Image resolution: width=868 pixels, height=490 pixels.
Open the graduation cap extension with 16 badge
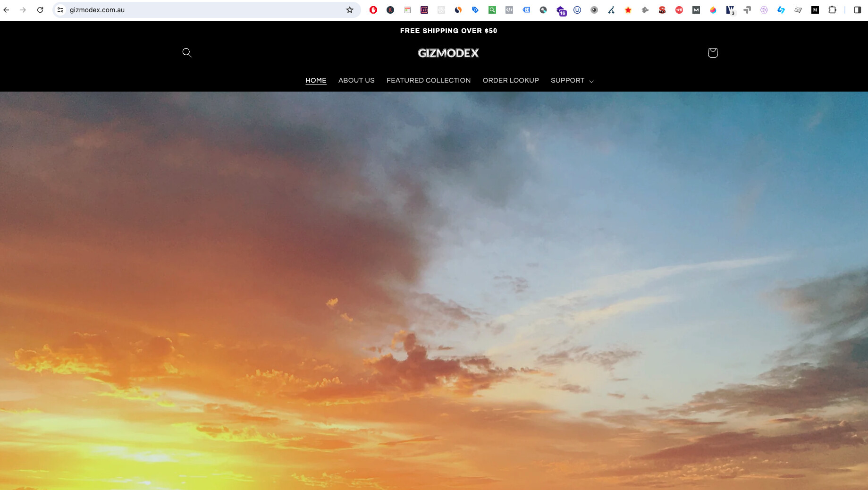(561, 10)
